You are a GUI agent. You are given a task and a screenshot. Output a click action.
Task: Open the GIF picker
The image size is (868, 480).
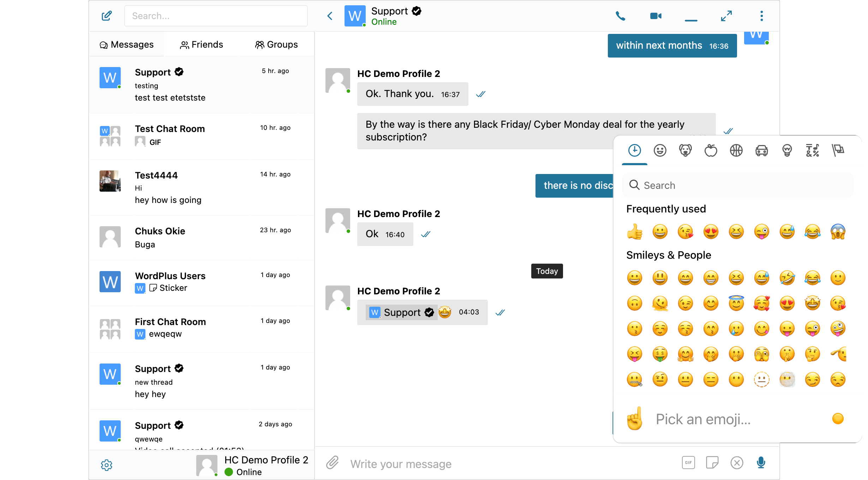coord(688,462)
